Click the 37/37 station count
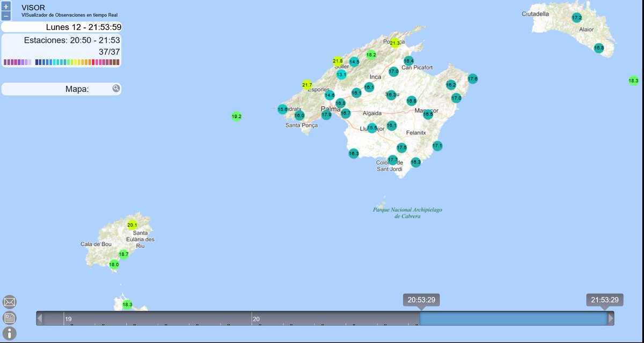Image resolution: width=644 pixels, height=343 pixels. (x=109, y=52)
